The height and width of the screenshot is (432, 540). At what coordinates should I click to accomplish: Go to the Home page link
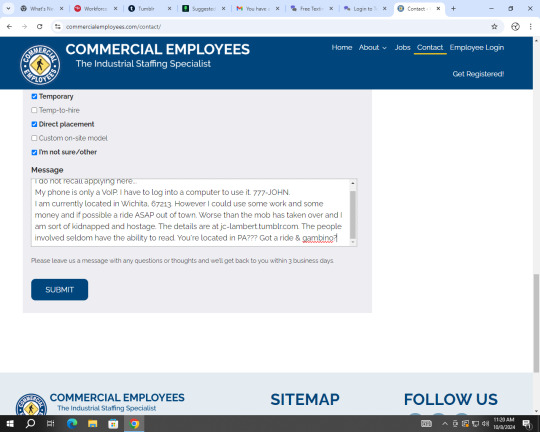pos(342,48)
